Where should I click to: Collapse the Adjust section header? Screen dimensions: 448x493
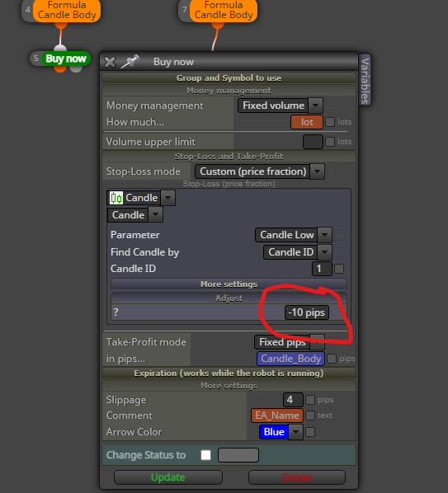pyautogui.click(x=229, y=298)
